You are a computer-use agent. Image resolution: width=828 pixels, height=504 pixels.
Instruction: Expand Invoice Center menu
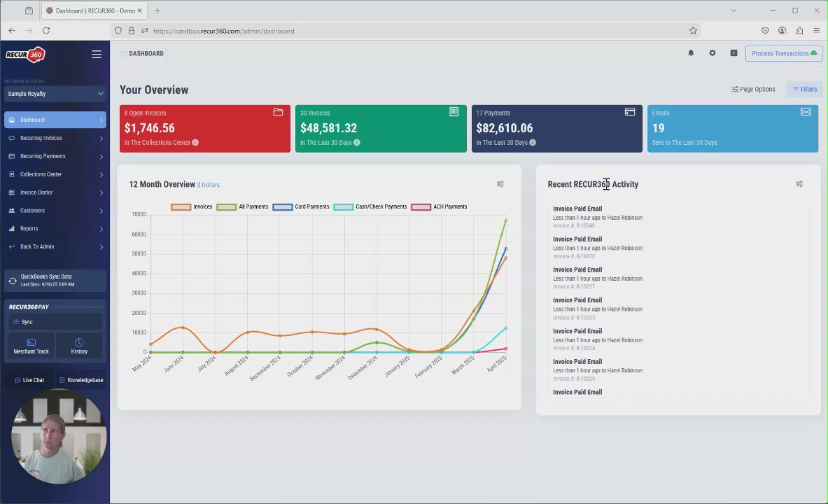point(55,192)
